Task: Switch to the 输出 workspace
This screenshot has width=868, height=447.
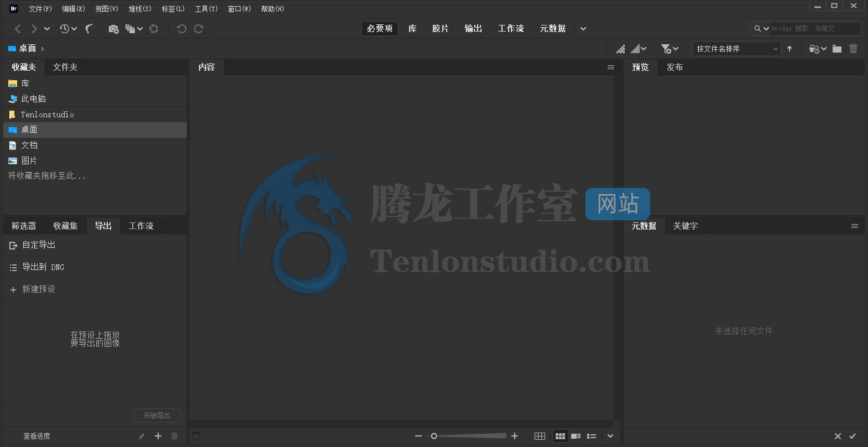Action: point(473,29)
